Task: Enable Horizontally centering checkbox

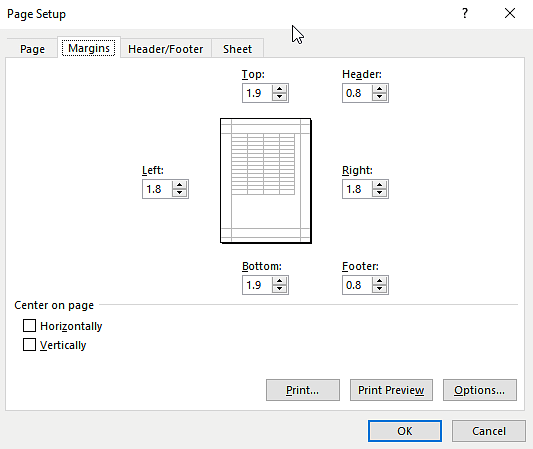Action: click(29, 325)
